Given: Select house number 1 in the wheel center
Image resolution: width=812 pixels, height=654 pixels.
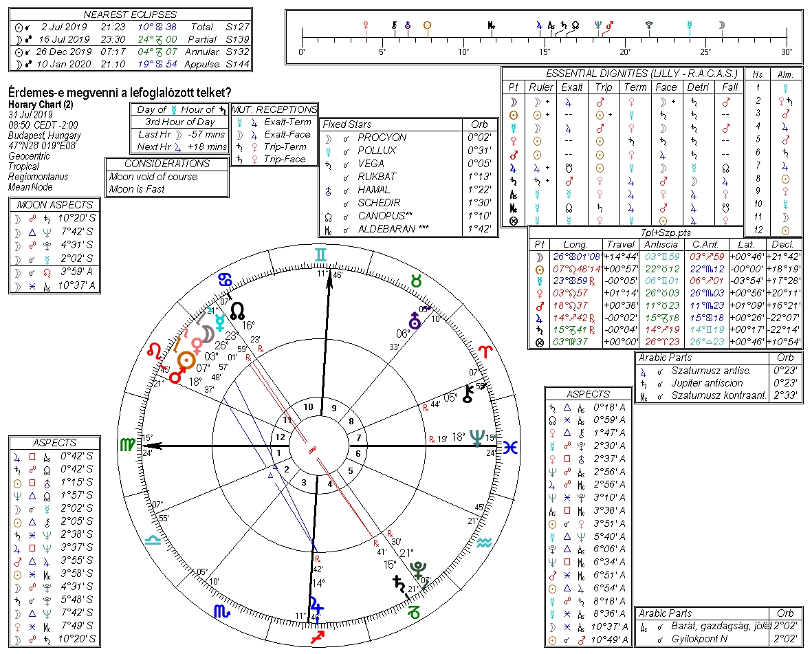Looking at the screenshot, I should coord(278,453).
